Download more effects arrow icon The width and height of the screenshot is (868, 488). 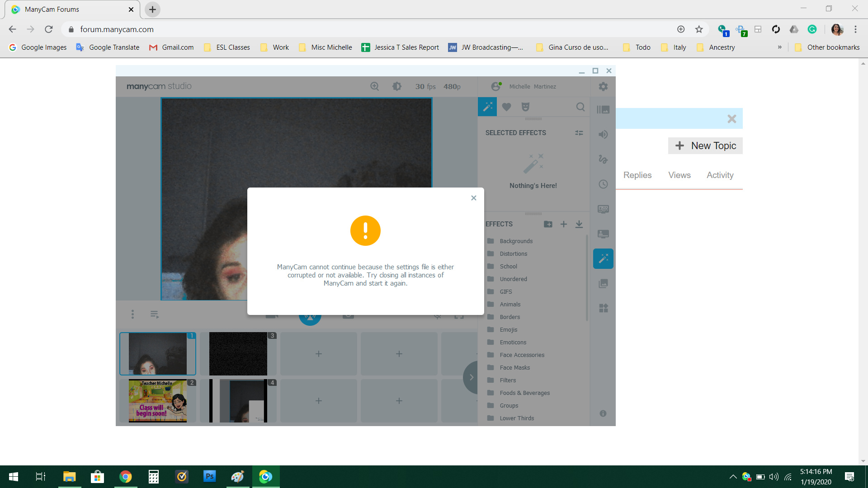pyautogui.click(x=579, y=224)
